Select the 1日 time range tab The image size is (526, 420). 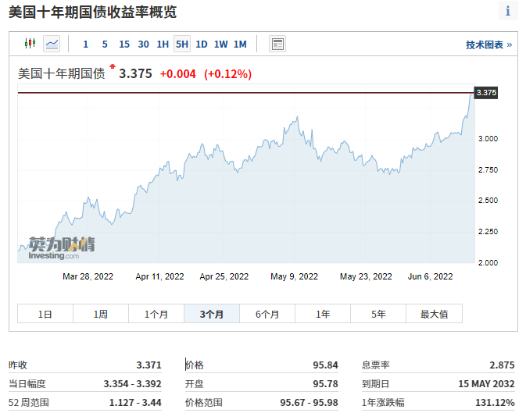tap(45, 314)
